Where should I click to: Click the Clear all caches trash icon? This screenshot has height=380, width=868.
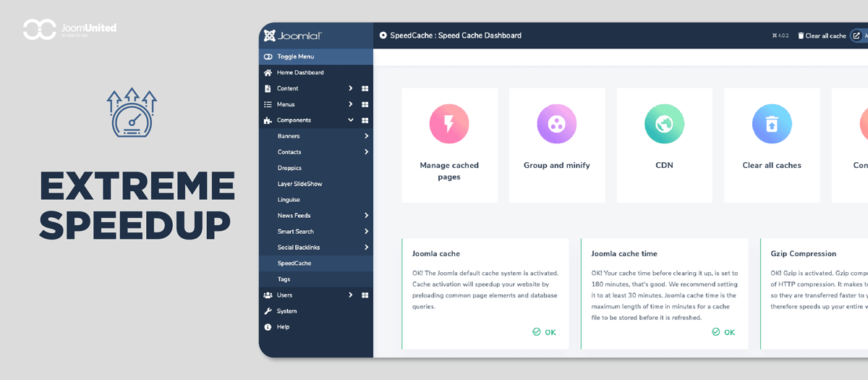click(x=772, y=124)
